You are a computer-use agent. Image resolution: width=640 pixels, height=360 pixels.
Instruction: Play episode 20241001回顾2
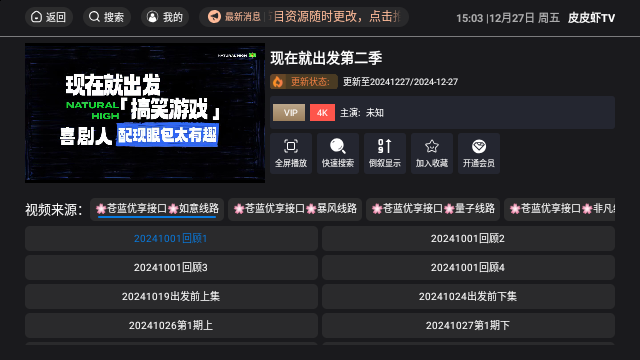(x=468, y=238)
